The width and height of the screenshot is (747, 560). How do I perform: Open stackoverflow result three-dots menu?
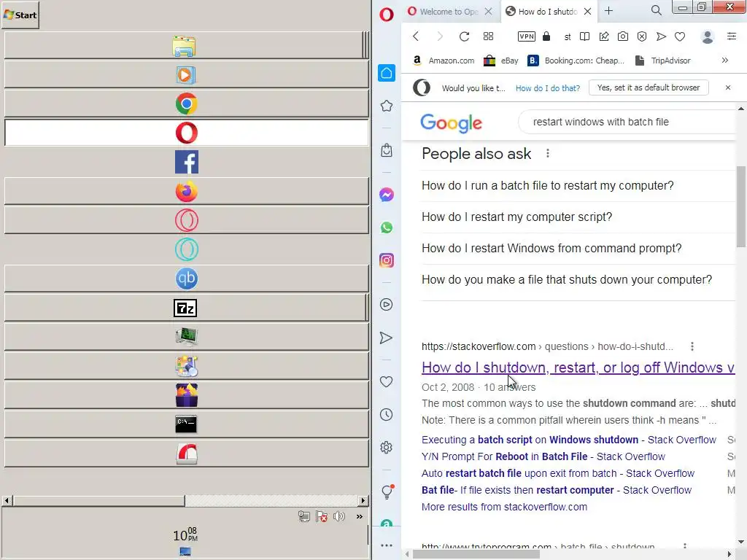coord(692,346)
